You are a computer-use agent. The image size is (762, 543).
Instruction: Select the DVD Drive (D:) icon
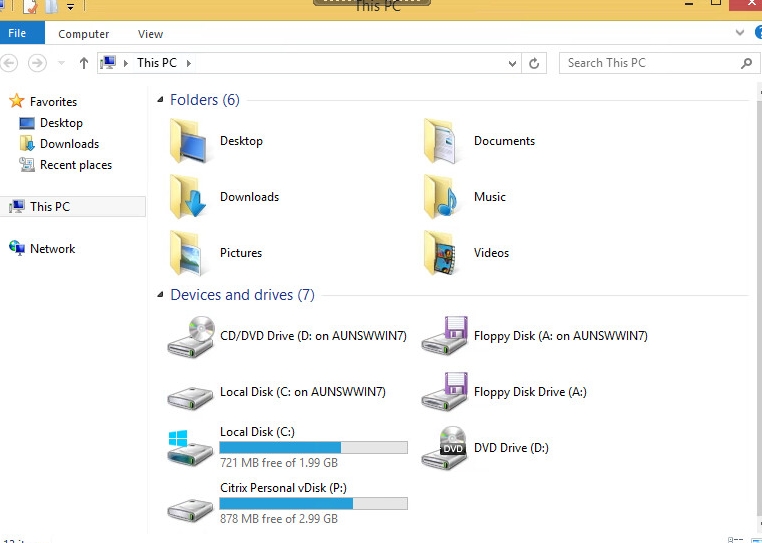coord(444,448)
